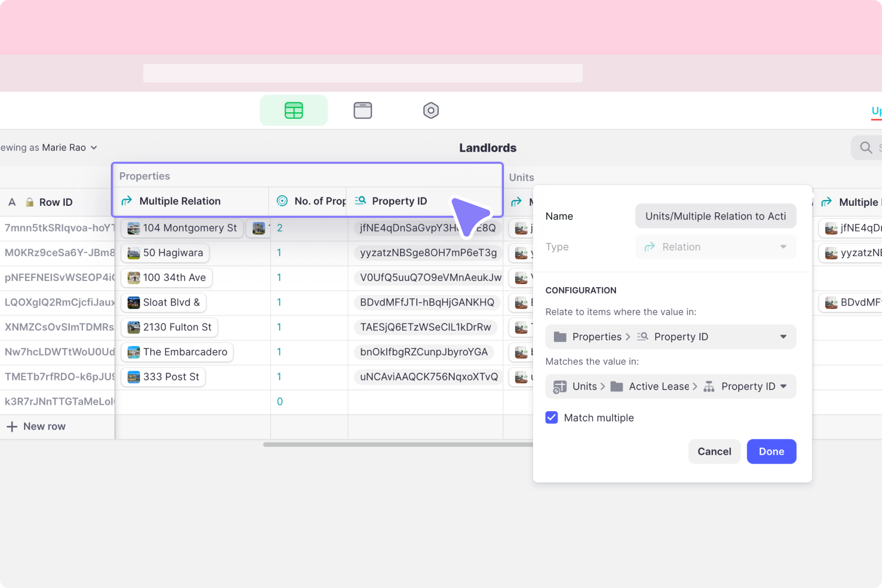Edit the column Name text field
This screenshot has width=882, height=588.
click(715, 216)
